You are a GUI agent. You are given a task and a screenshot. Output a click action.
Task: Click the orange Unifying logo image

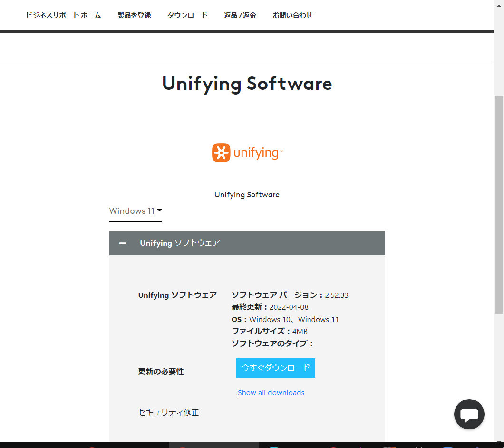tap(247, 153)
